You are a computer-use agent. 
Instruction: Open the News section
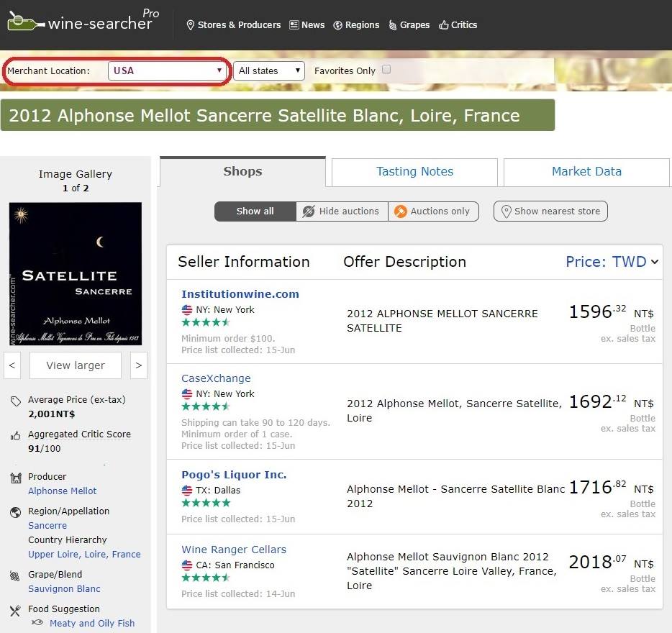pos(307,25)
